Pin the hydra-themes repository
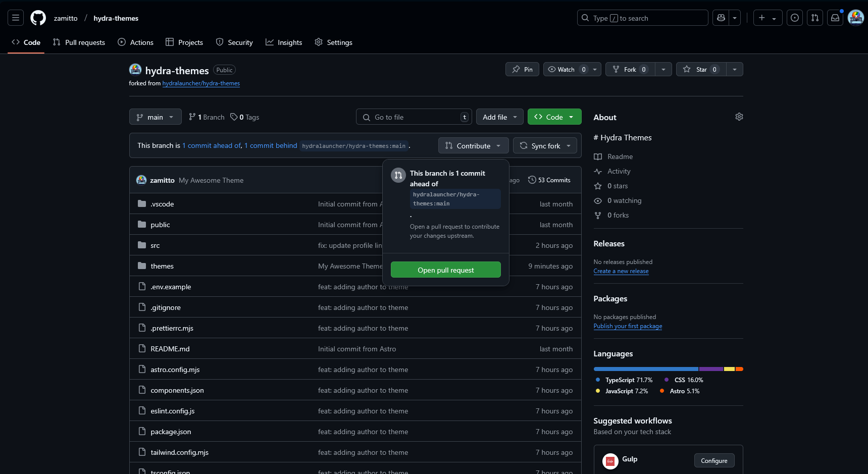This screenshot has height=474, width=868. coord(522,69)
